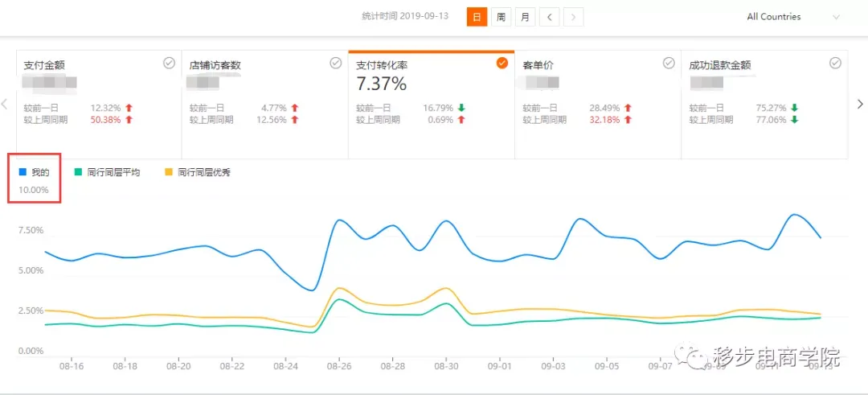Switch to 周 (week) view

point(501,17)
